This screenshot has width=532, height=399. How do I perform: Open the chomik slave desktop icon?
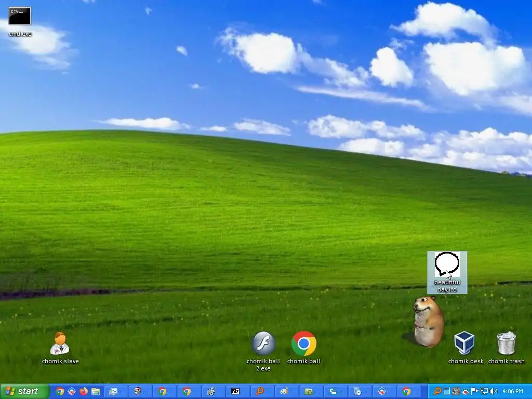coord(60,348)
